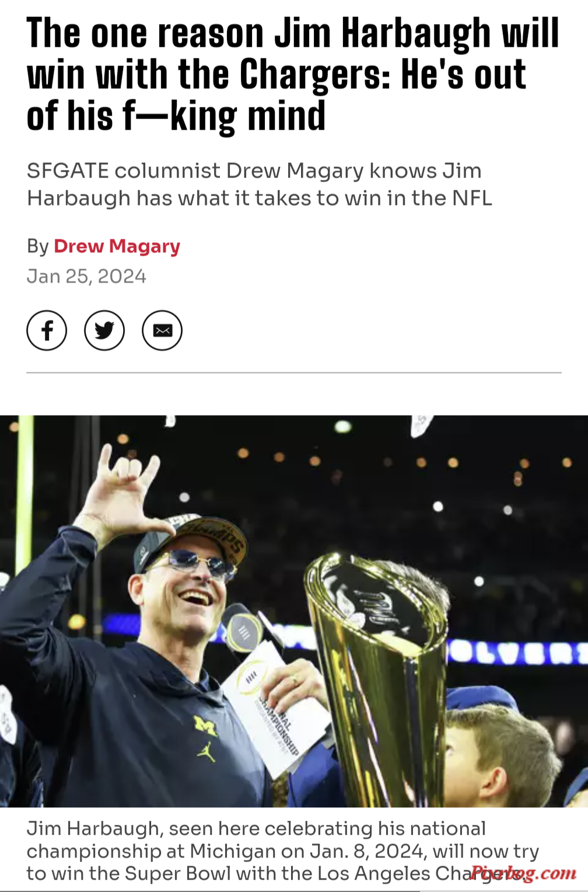
Task: Open Drew Magary's author page
Action: click(x=117, y=246)
